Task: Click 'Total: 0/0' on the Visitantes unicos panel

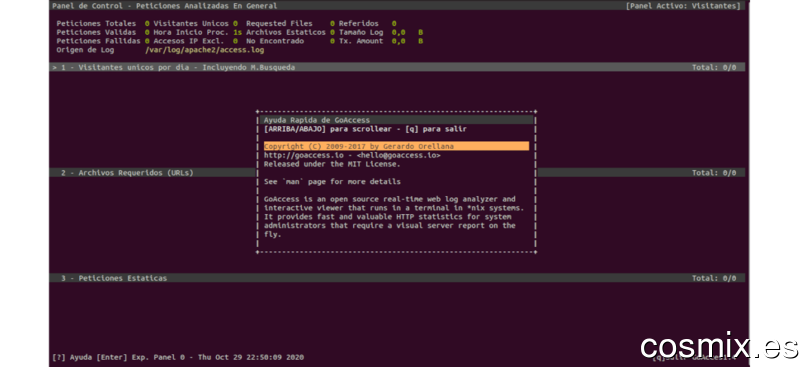Action: click(x=714, y=67)
